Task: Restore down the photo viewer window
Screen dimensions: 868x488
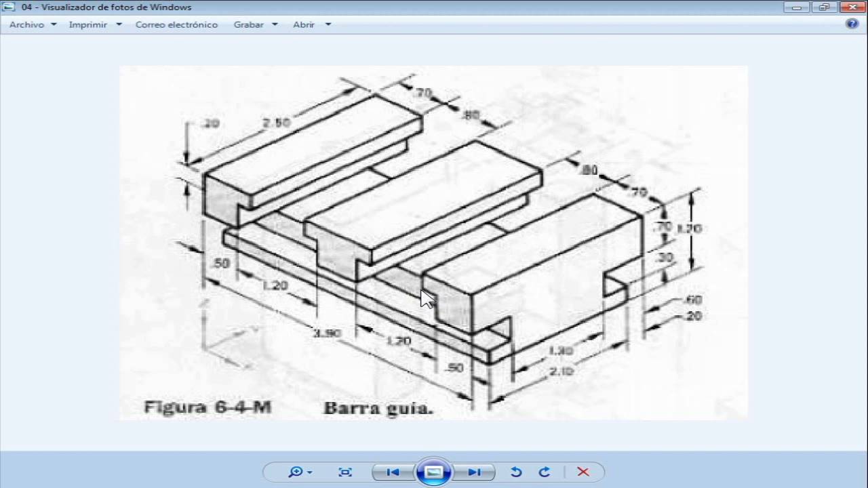Action: (x=824, y=7)
